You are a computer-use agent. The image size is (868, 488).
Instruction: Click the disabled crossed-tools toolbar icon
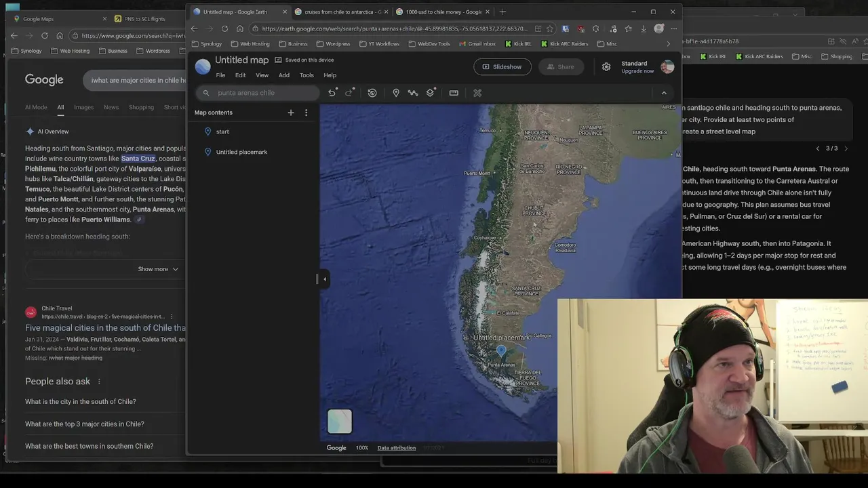pyautogui.click(x=477, y=93)
